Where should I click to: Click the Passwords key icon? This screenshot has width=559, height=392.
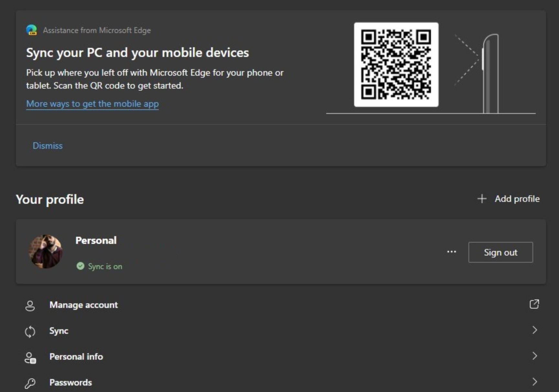point(30,383)
